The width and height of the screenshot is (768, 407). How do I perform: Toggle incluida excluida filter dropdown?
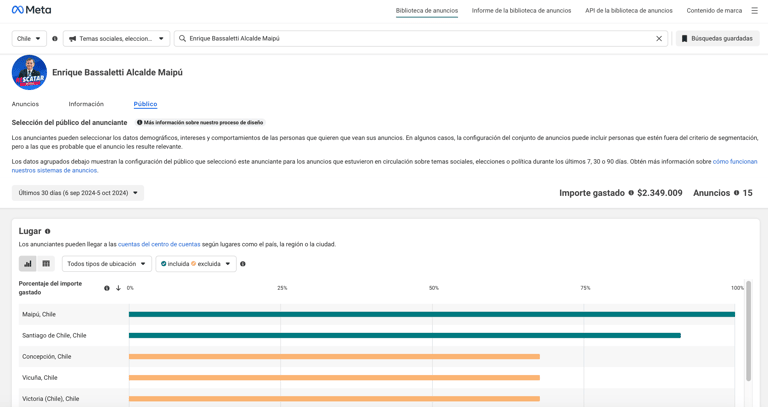click(196, 263)
